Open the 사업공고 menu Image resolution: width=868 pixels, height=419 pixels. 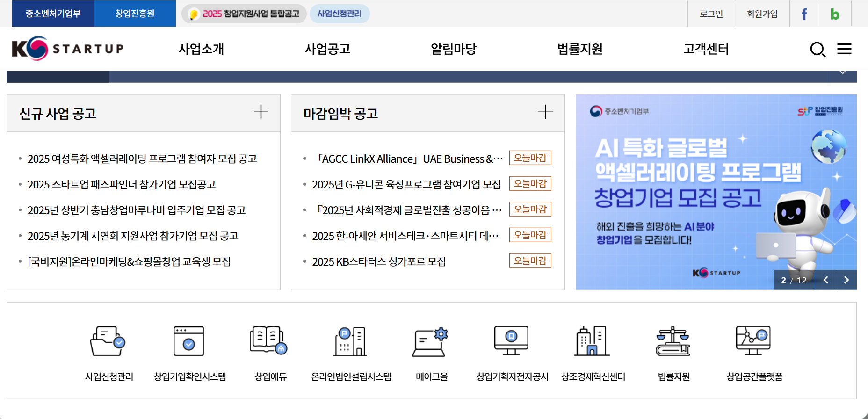pyautogui.click(x=327, y=49)
